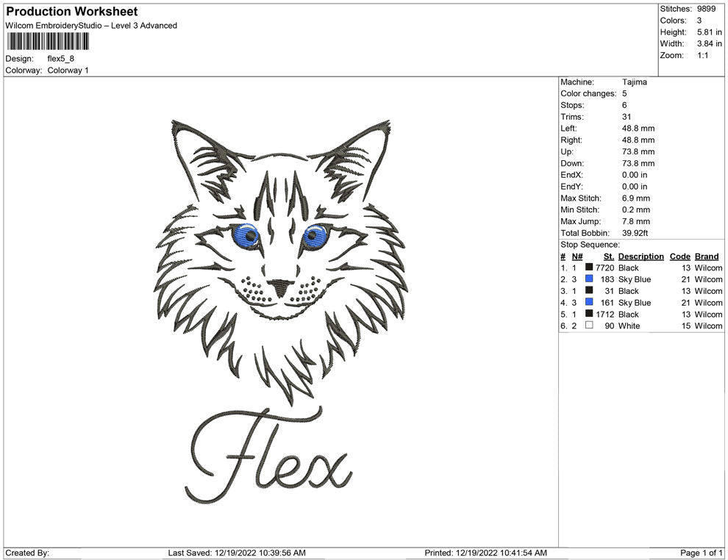Click the stitch count '7720' in stop 1
The image size is (728, 560).
click(604, 268)
